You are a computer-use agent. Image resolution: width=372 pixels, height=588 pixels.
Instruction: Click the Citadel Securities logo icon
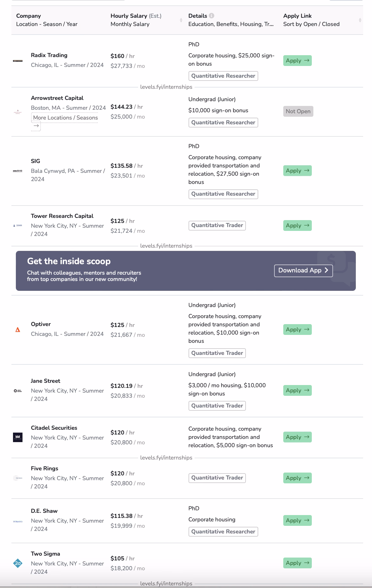click(x=18, y=437)
